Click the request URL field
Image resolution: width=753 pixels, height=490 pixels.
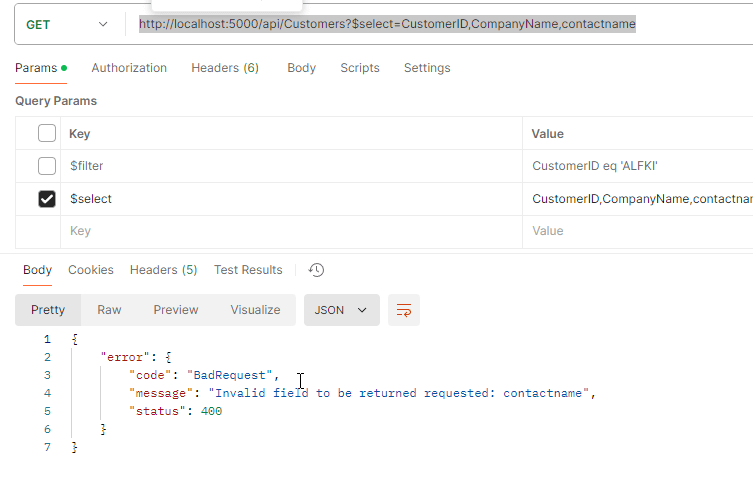pos(440,24)
